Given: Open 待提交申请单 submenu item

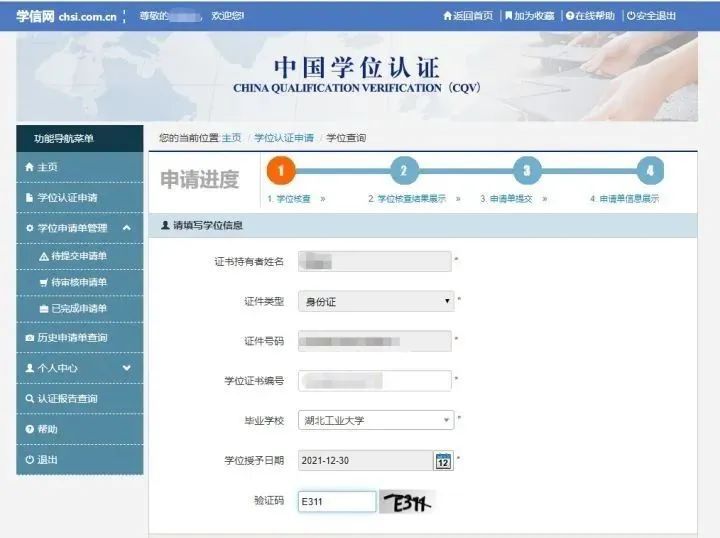Looking at the screenshot, I should pos(80,256).
